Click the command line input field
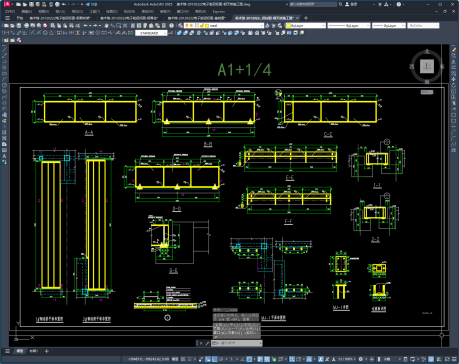The width and height of the screenshot is (459, 364). tap(237, 343)
